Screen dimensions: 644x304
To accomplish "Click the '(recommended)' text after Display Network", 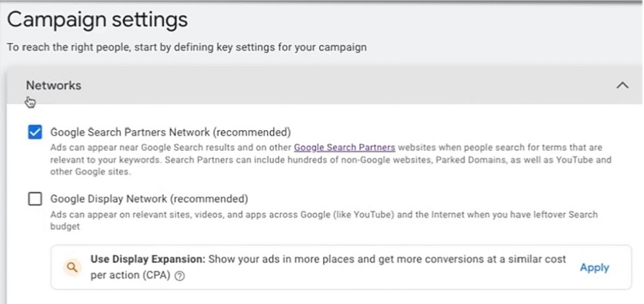I will click(209, 199).
